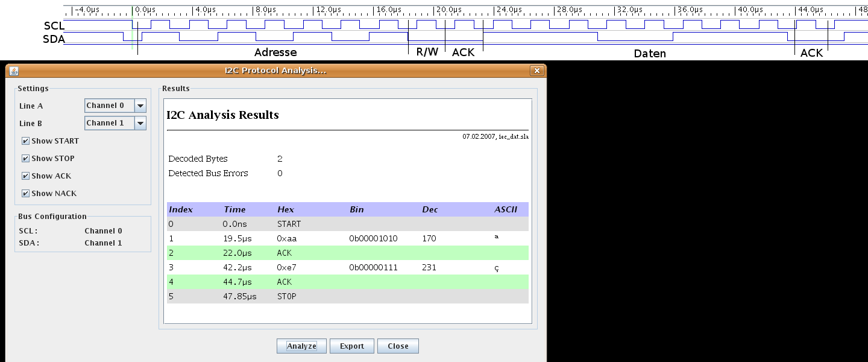Viewport: 868px width, 362px height.
Task: Click the Adresse annotation under the waveform
Action: pyautogui.click(x=275, y=52)
